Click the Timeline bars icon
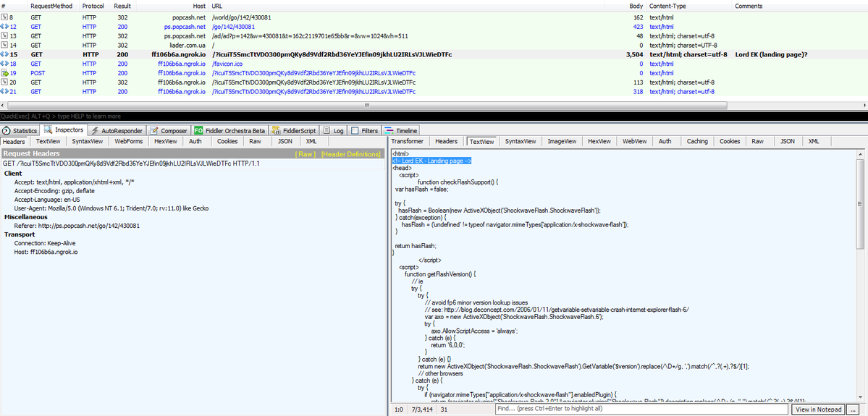 [x=389, y=131]
